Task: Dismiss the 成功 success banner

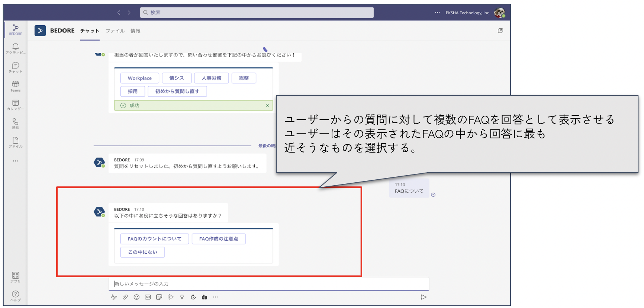Action: tap(267, 105)
